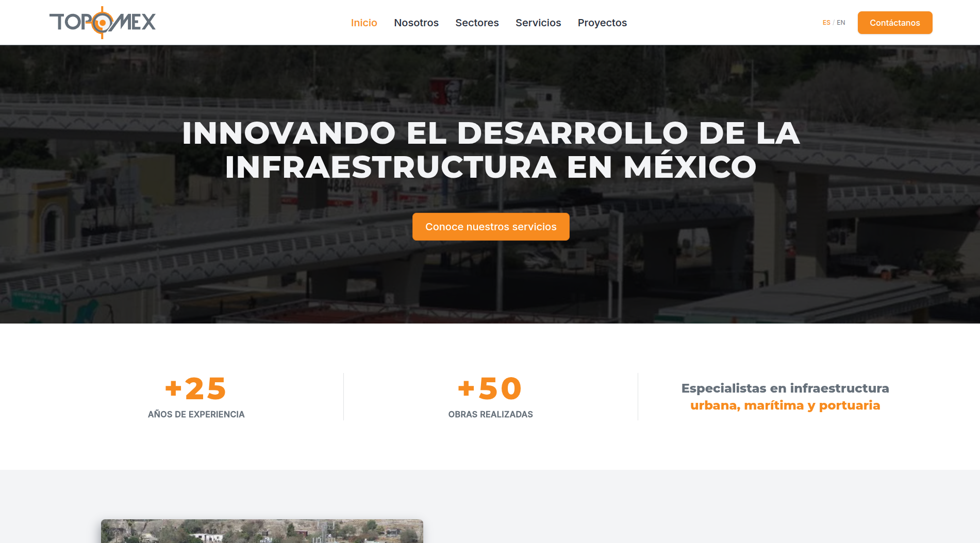980x543 pixels.
Task: Click the +50 statistic number
Action: (490, 388)
